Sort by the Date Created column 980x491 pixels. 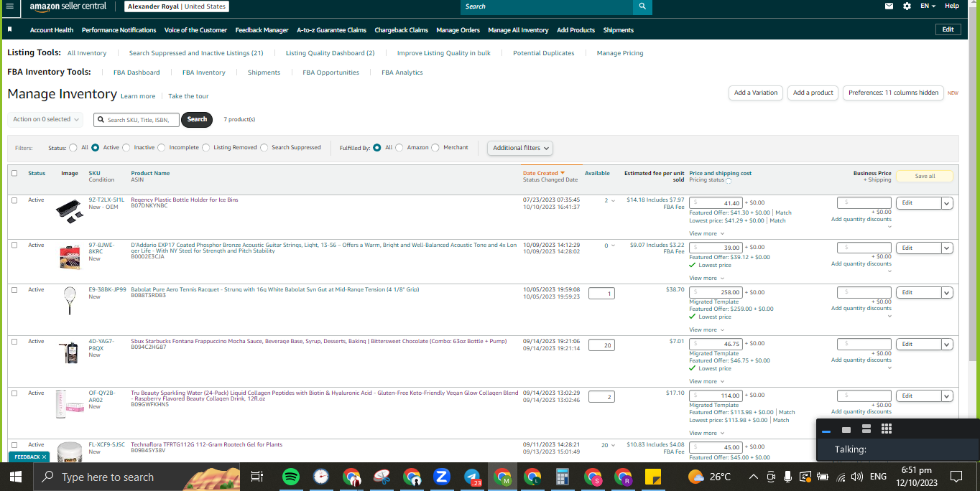click(x=543, y=173)
